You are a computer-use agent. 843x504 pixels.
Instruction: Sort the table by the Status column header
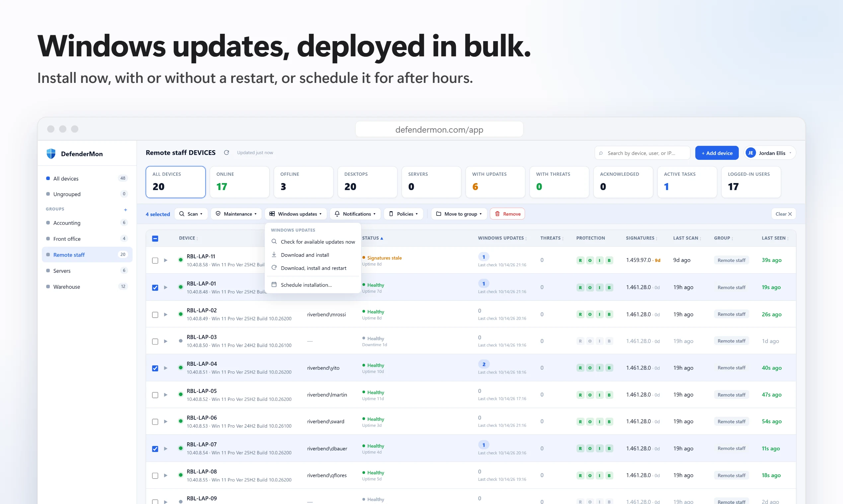point(372,238)
